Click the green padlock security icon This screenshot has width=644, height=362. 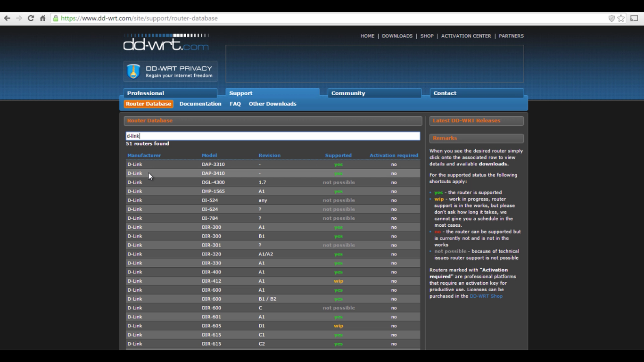[x=56, y=18]
